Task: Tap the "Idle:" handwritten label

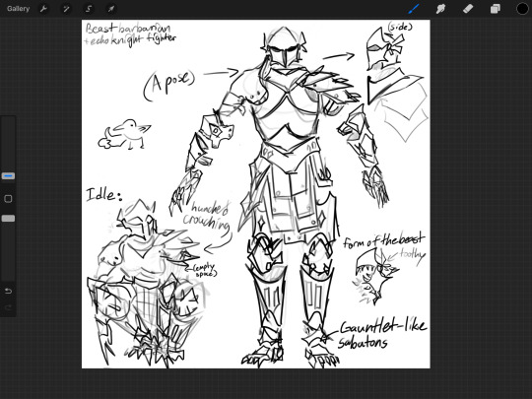Action: coord(103,194)
